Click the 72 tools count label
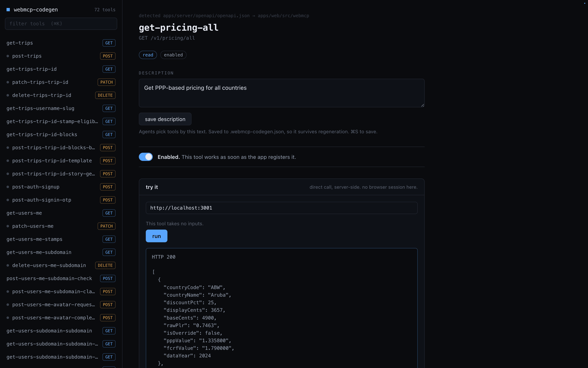The image size is (588, 368). (105, 10)
